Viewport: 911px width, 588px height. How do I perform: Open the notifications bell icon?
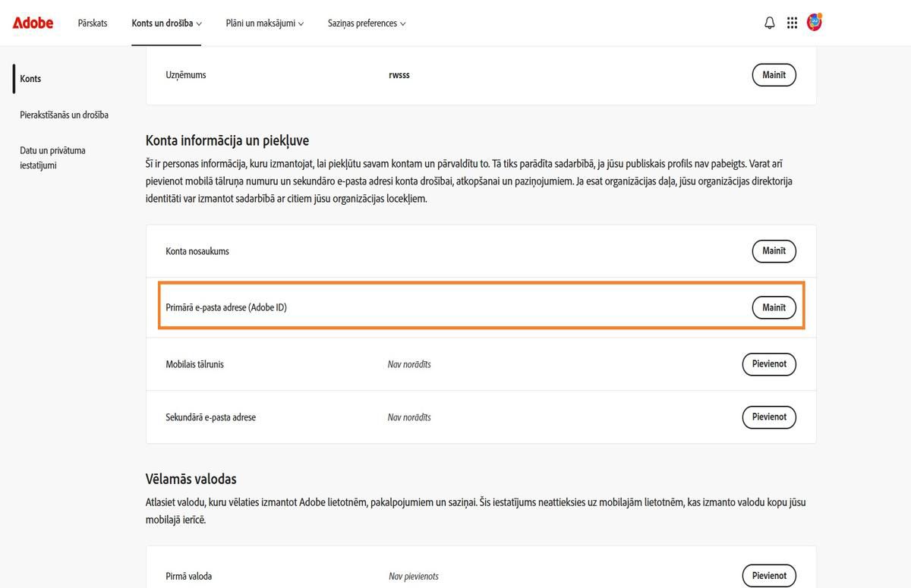click(769, 22)
